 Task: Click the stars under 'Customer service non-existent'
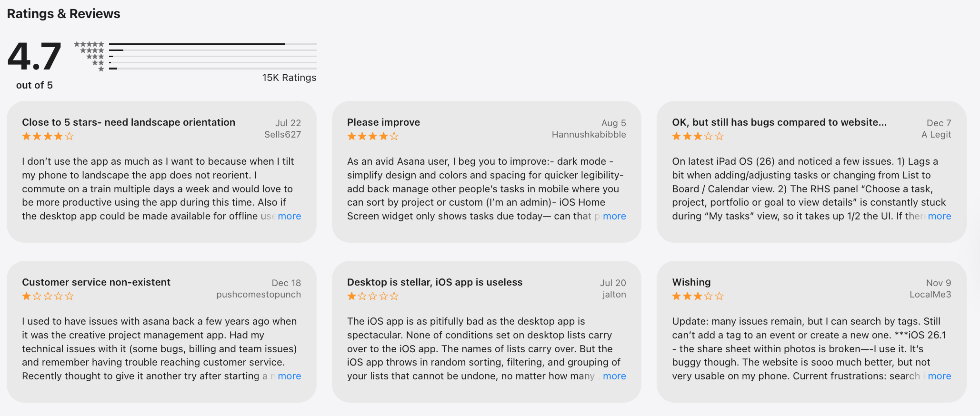pyautogui.click(x=48, y=296)
